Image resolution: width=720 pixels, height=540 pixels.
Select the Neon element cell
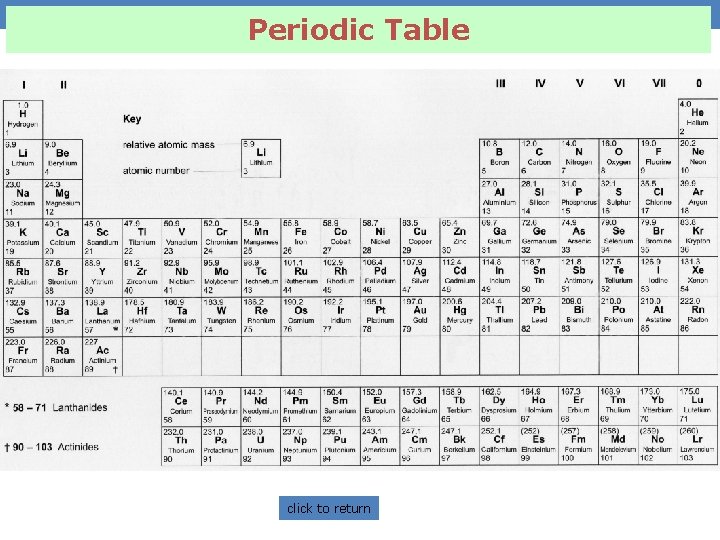(x=698, y=158)
